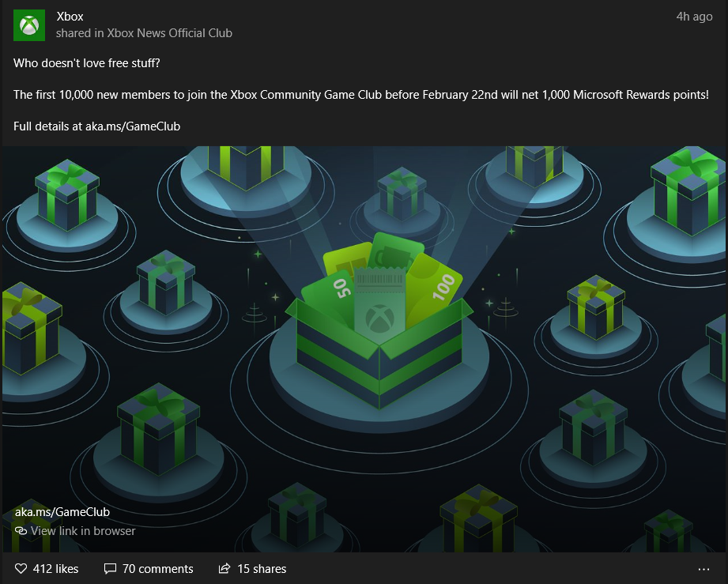Viewport: 728px width, 584px height.
Task: Click the sentence about 10,000 new members
Action: click(x=361, y=95)
